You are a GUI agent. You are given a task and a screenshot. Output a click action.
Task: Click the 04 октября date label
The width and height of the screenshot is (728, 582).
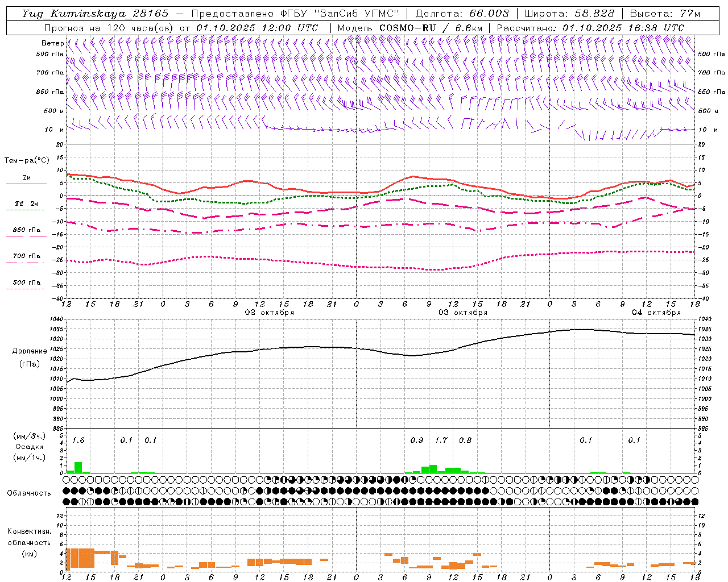(x=656, y=313)
